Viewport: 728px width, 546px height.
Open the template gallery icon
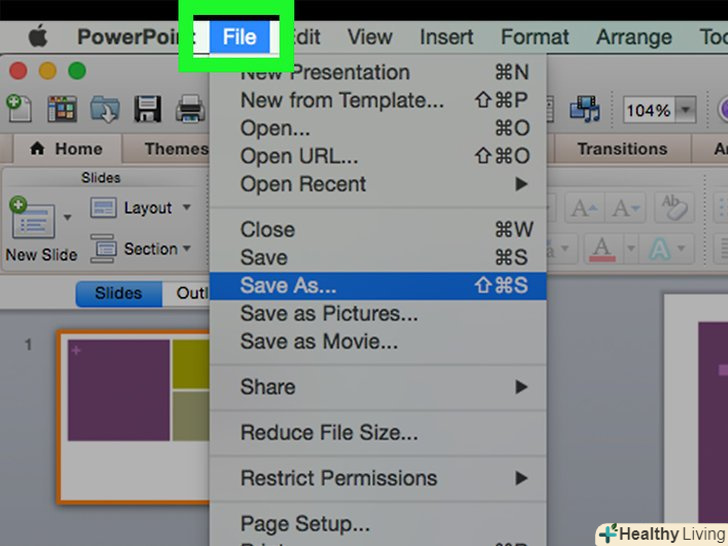pos(61,108)
